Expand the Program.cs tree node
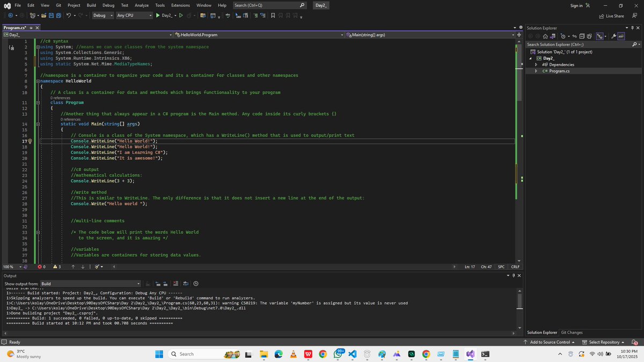 pyautogui.click(x=537, y=71)
